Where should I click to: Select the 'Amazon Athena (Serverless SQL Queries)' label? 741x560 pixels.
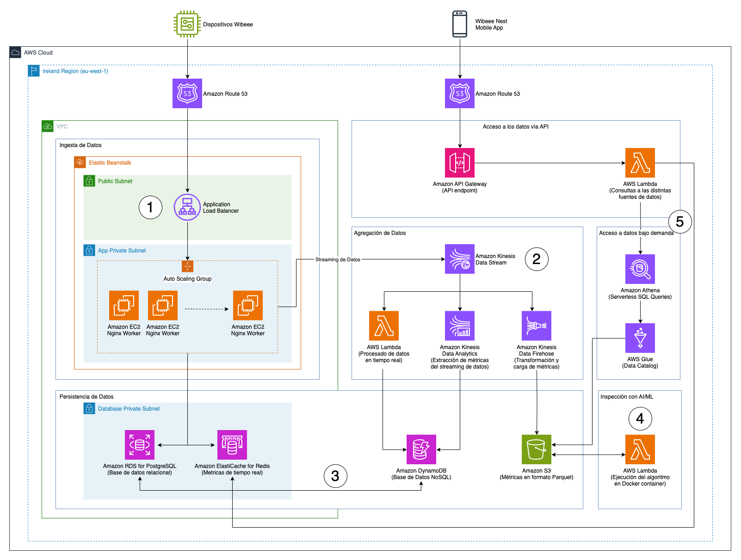[640, 294]
